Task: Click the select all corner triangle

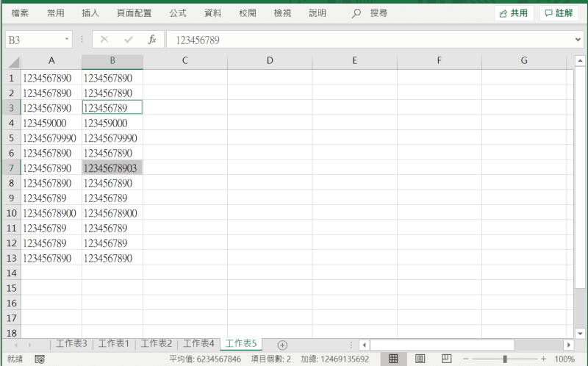Action: pyautogui.click(x=13, y=62)
